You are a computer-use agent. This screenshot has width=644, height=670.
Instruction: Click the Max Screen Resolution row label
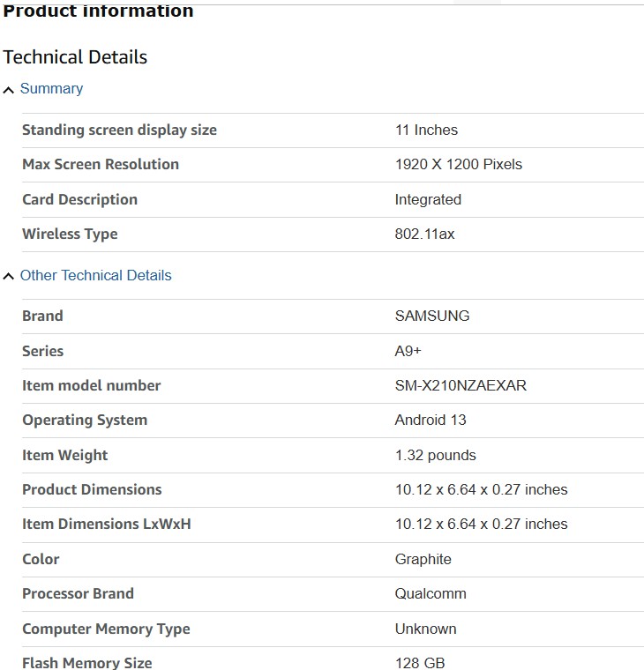101,165
